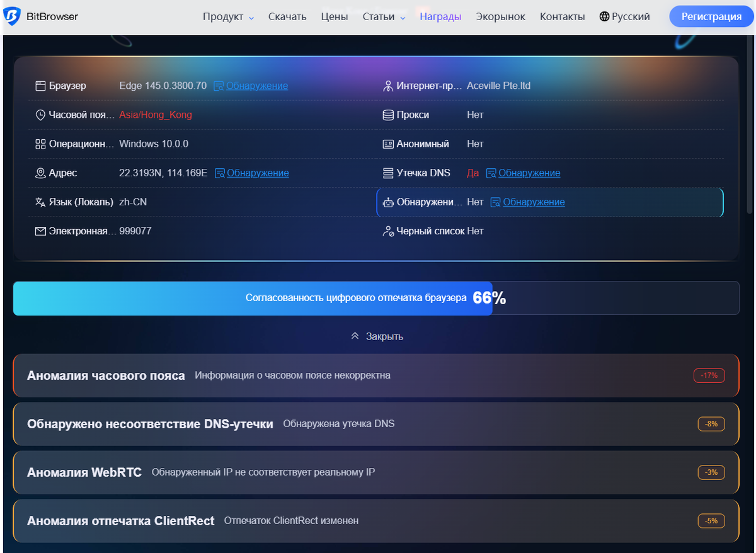Click the location pin icon beside Адрес
Image resolution: width=756 pixels, height=553 pixels.
40,173
